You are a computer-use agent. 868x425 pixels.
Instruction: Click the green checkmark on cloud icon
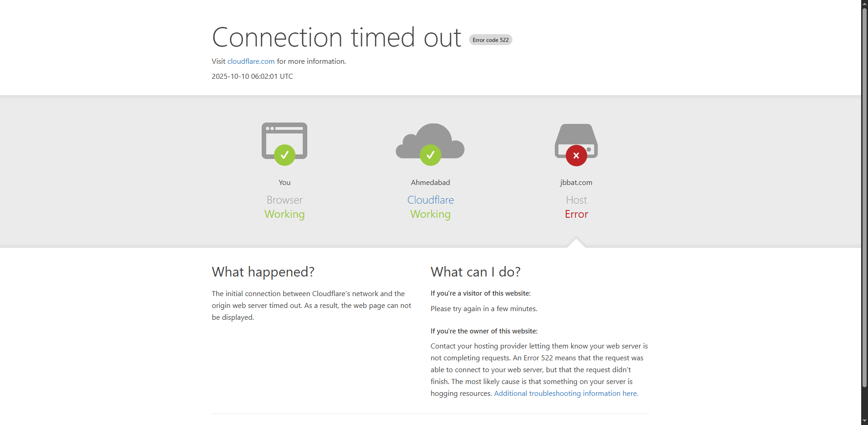[430, 155]
